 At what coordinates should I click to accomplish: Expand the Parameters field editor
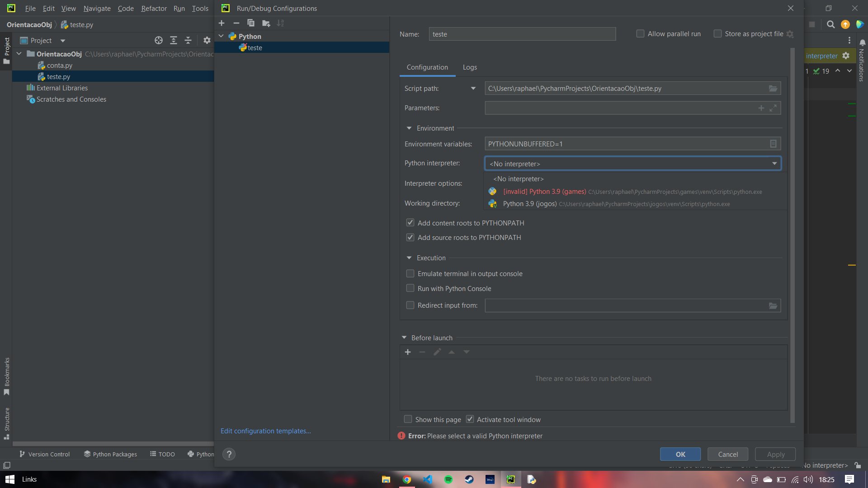click(x=773, y=108)
